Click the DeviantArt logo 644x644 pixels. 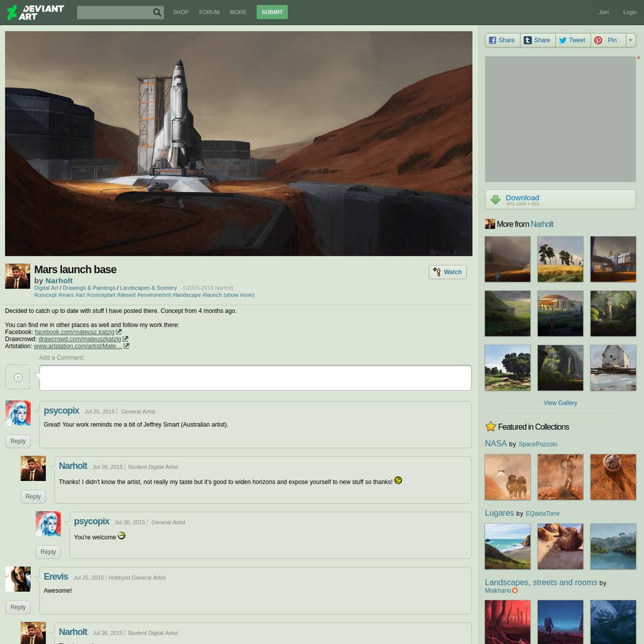click(35, 12)
